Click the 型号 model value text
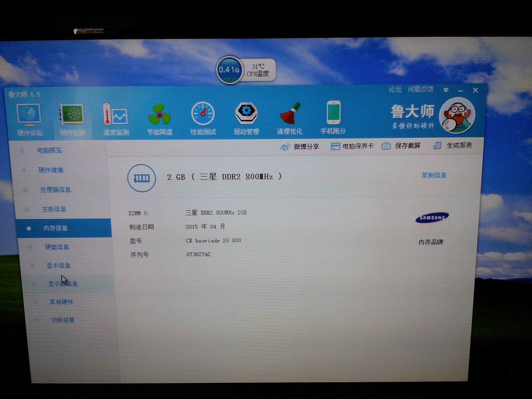 tap(213, 240)
